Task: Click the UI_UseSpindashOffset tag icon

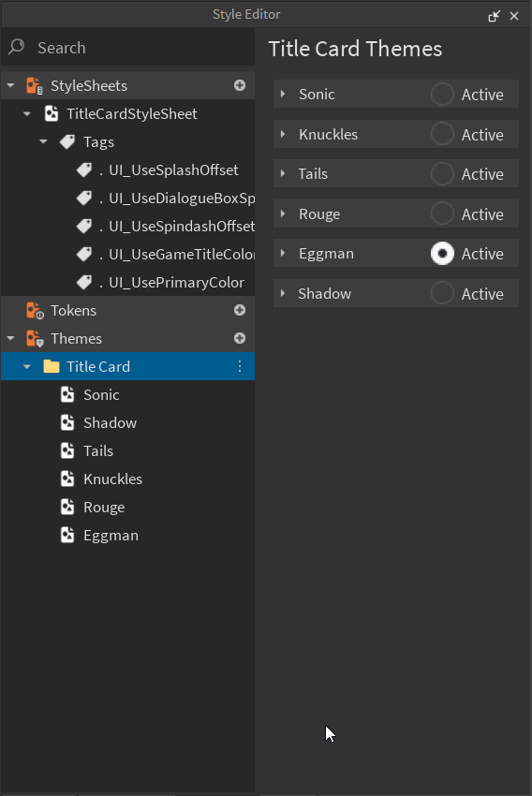Action: [x=84, y=226]
